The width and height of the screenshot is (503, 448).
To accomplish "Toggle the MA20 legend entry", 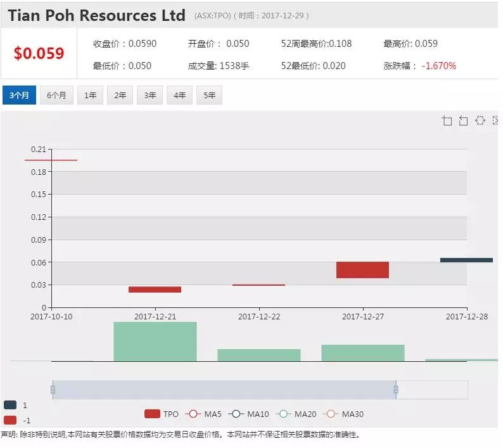I will (x=296, y=414).
